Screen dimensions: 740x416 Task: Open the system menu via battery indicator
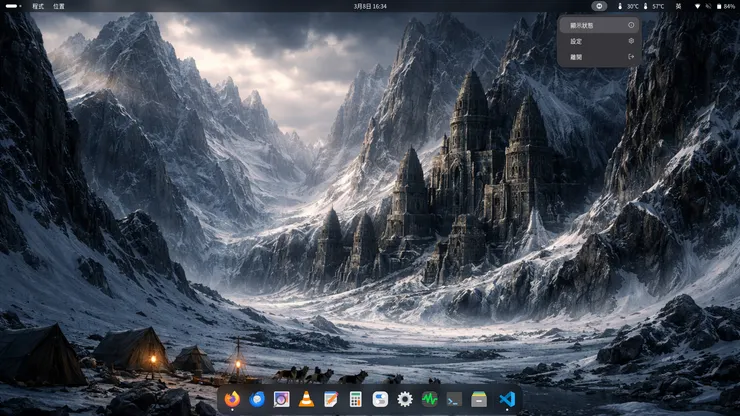click(723, 6)
